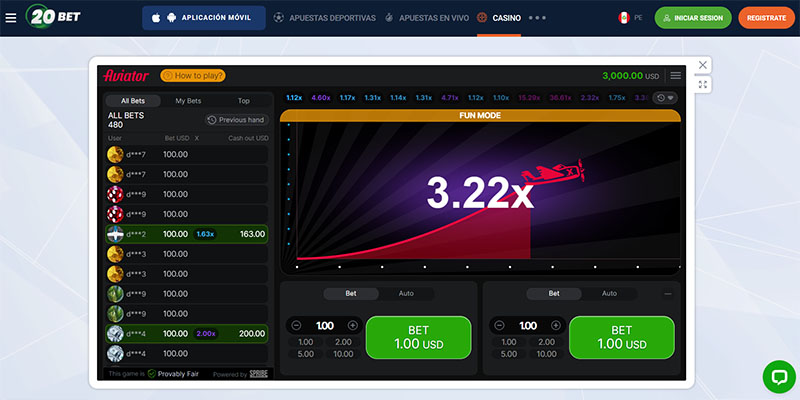Click the 1.17x multiplier in history
This screenshot has width=800, height=400.
[x=347, y=97]
